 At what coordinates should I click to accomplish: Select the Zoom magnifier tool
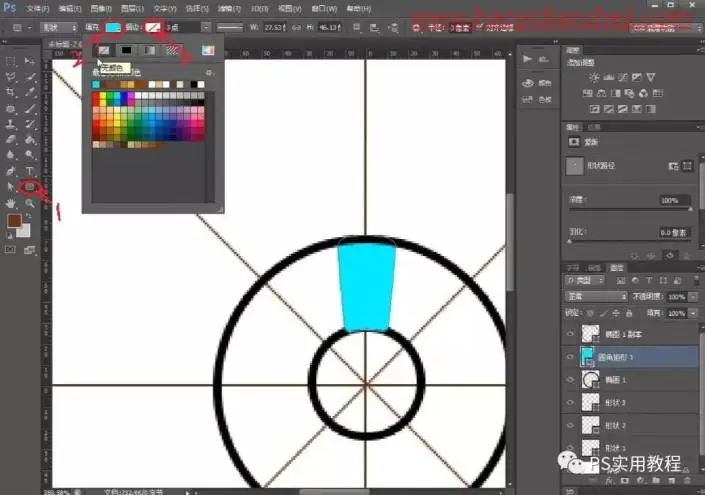[30, 203]
